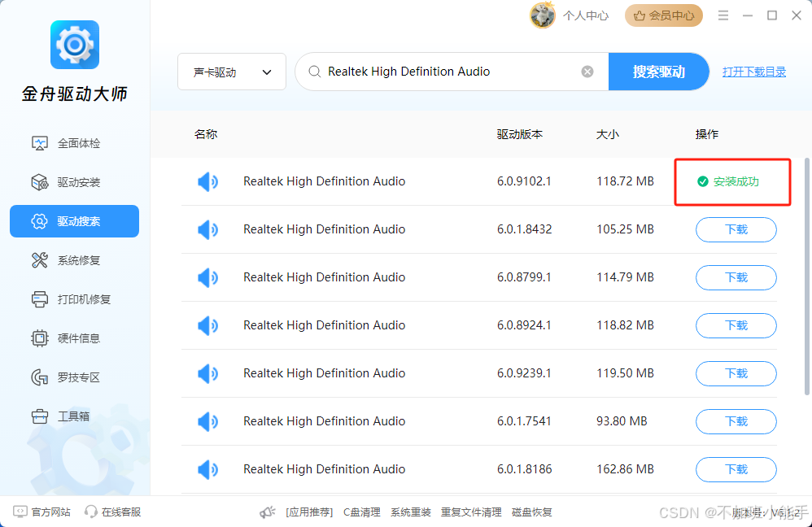Click the results list vertical scrollbar
Viewport: 812px width, 527px height.
(806, 277)
